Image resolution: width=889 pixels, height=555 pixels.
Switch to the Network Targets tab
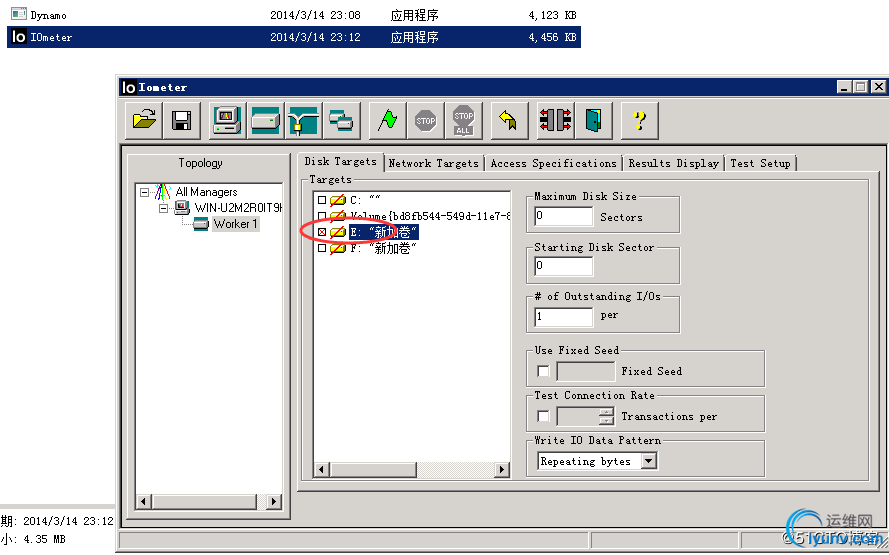coord(434,163)
